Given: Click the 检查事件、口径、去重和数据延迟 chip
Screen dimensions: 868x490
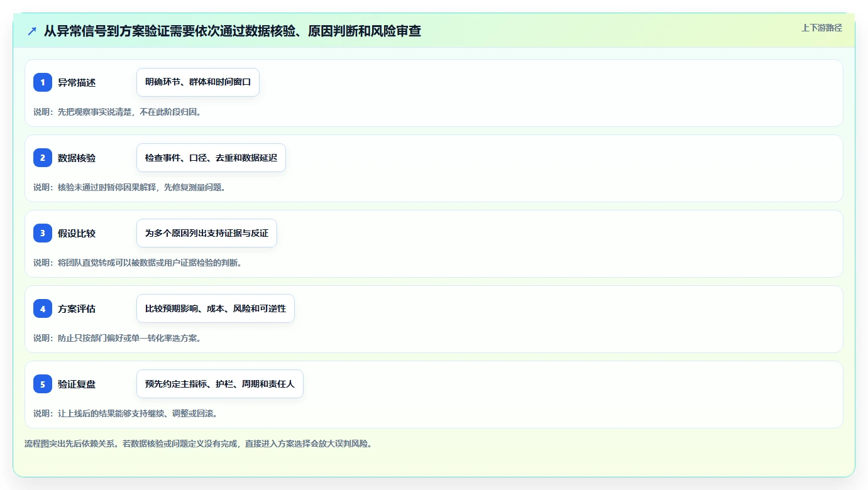Looking at the screenshot, I should point(211,158).
